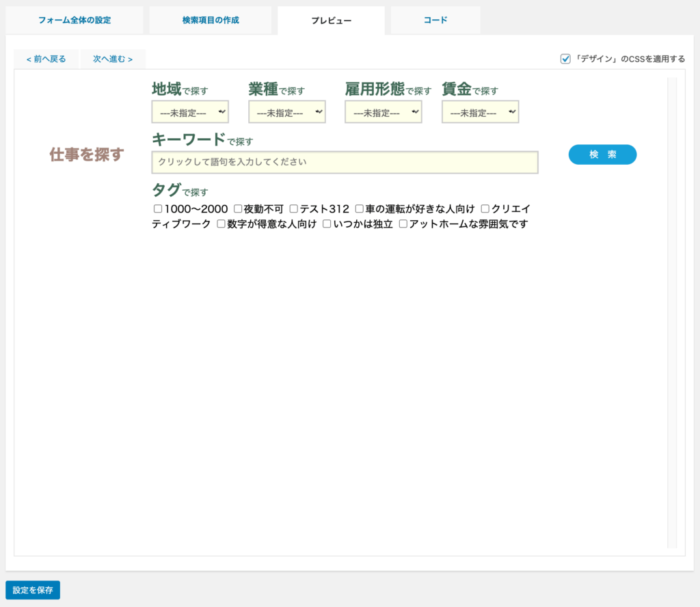This screenshot has height=607, width=700.
Task: Open the 業種 dropdown list
Action: click(x=287, y=112)
